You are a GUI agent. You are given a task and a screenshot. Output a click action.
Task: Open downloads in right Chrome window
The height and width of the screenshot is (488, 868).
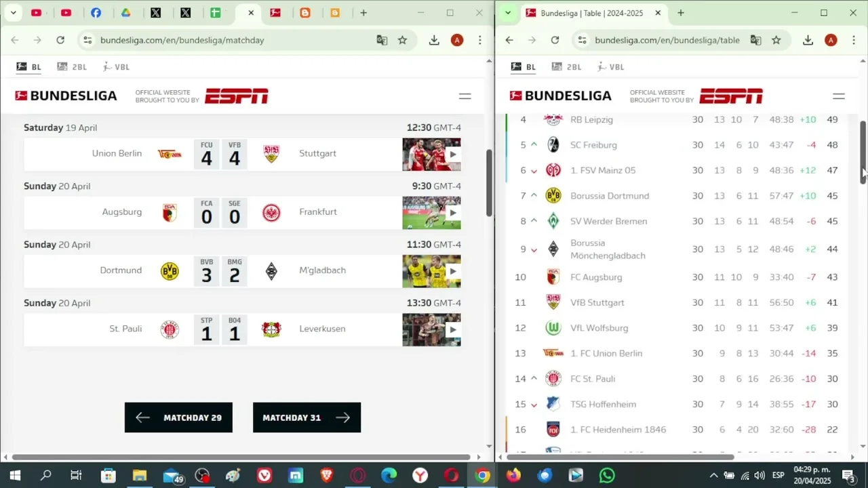tap(808, 40)
